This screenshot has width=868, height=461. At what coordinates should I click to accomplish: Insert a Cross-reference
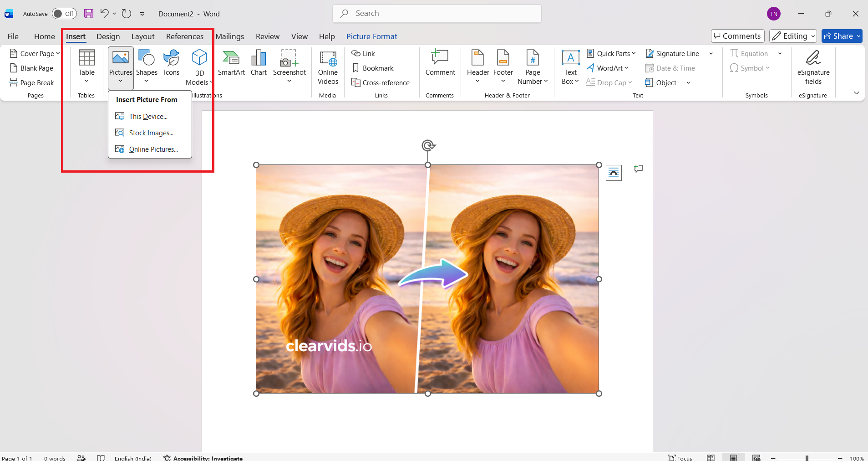[x=381, y=82]
